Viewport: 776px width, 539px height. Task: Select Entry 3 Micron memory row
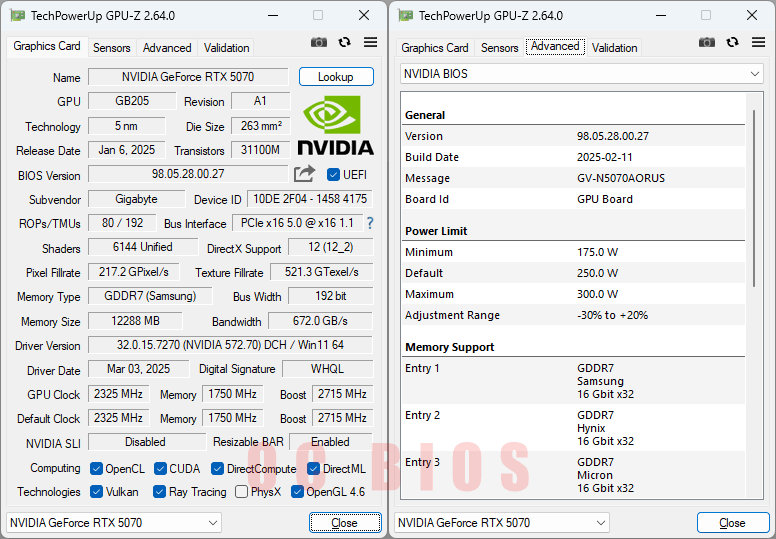573,475
